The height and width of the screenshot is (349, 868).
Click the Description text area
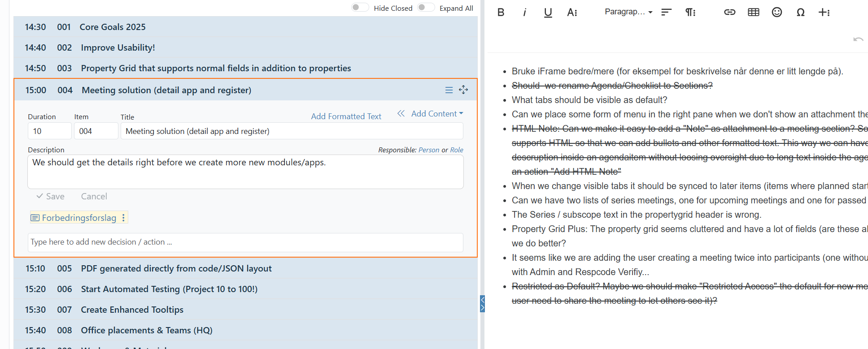245,172
